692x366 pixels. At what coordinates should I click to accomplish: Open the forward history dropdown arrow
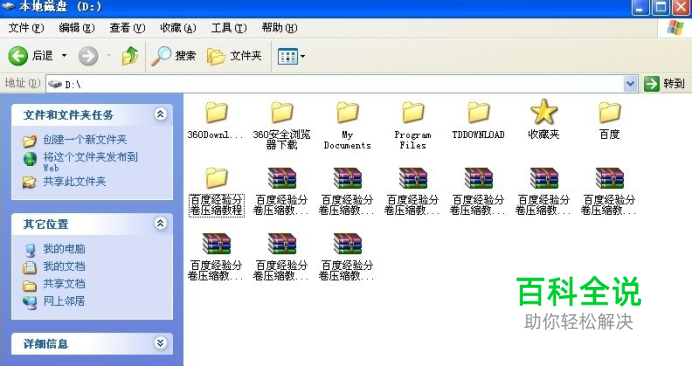108,56
